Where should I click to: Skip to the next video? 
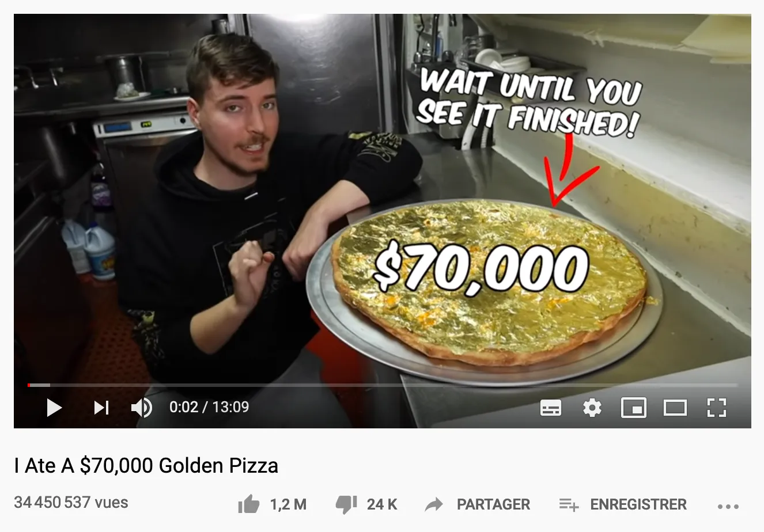point(101,408)
